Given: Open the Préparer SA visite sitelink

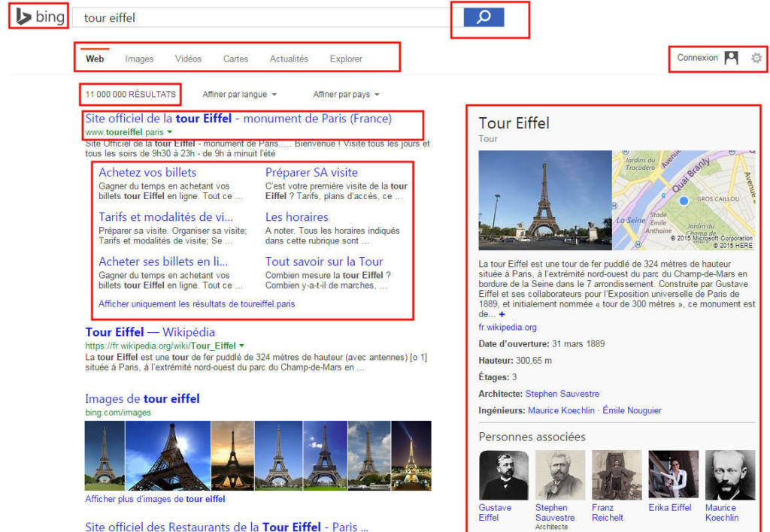Looking at the screenshot, I should pos(311,172).
